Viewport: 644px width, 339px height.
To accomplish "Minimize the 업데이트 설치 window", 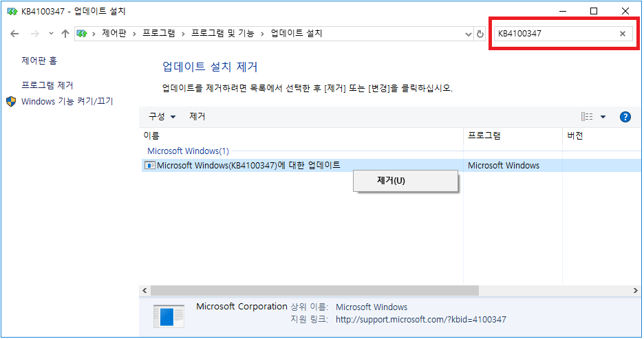I will (563, 11).
